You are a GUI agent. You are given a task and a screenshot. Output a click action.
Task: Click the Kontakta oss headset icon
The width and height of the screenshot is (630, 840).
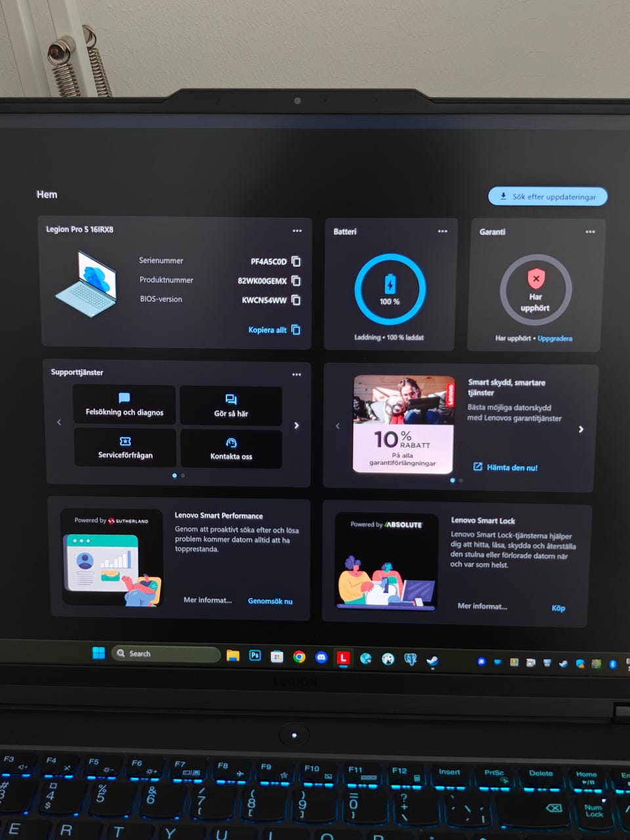(231, 443)
